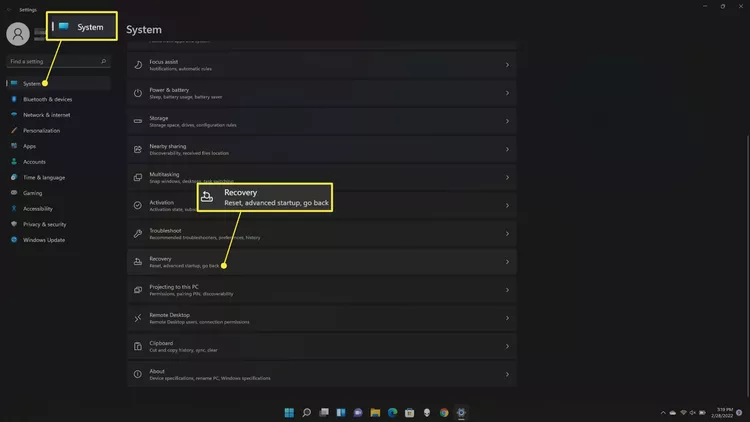Go back using the Settings back arrow
Image resolution: width=750 pixels, height=422 pixels.
9,10
